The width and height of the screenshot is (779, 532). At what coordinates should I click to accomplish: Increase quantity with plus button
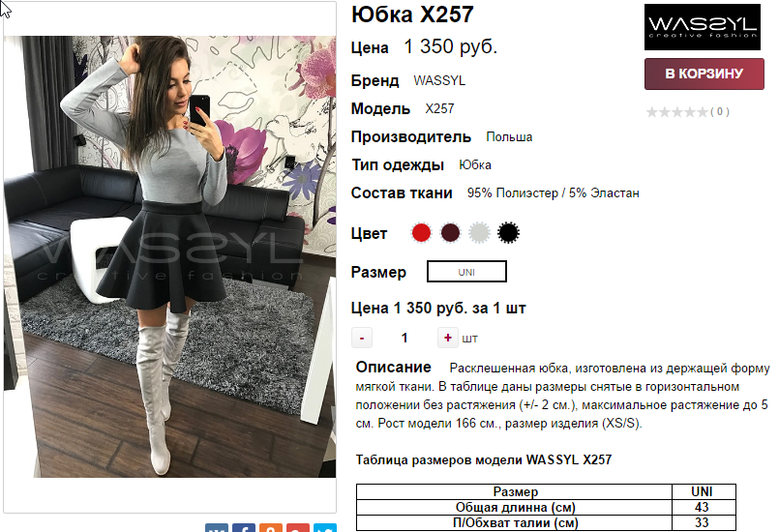point(448,338)
